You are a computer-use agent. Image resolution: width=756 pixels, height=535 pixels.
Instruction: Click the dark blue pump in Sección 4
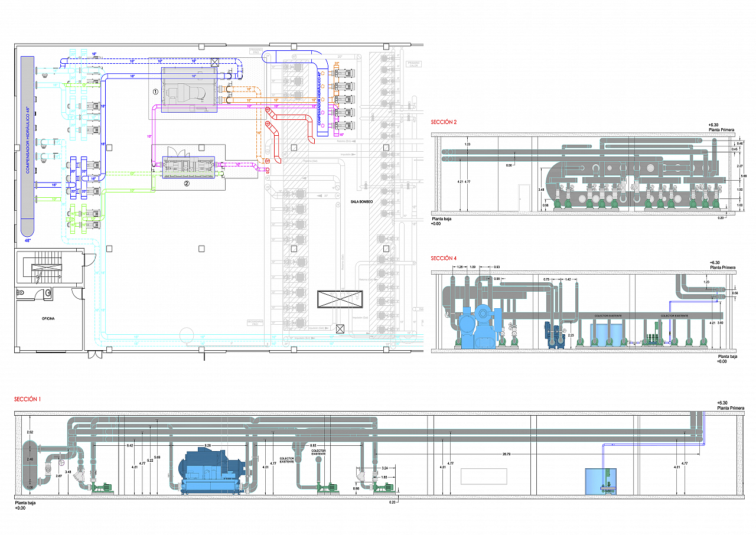553,335
